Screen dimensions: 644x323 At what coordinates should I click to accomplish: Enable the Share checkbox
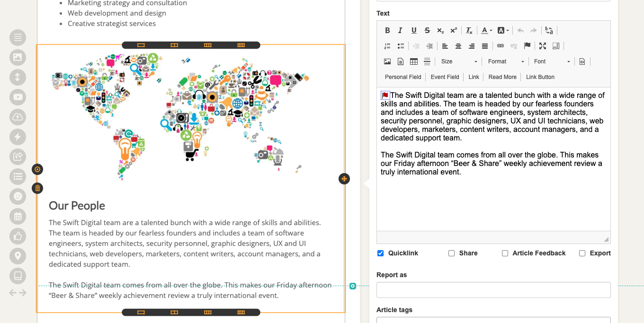(x=451, y=253)
